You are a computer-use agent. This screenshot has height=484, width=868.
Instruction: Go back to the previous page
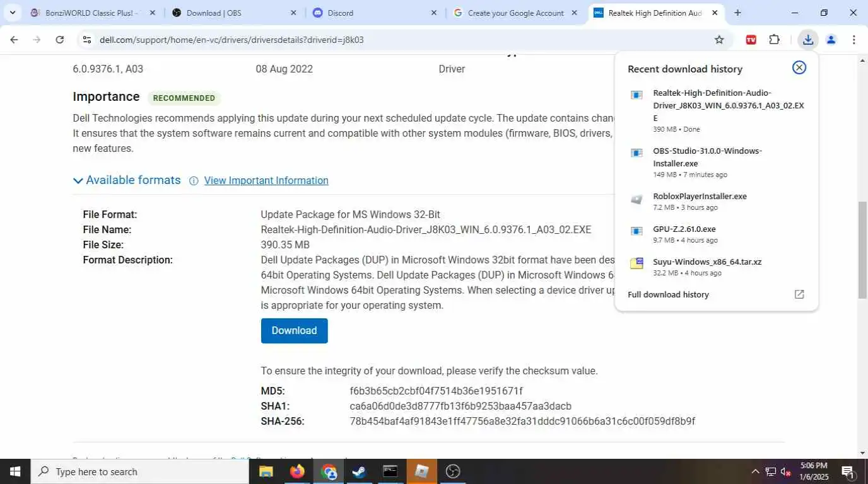tap(14, 40)
